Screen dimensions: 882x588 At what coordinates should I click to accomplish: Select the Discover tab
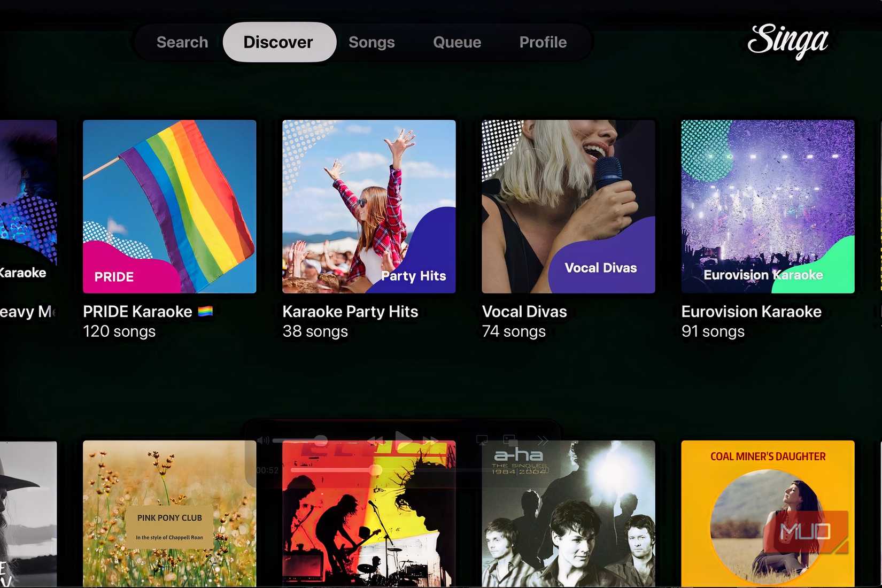[x=278, y=42]
